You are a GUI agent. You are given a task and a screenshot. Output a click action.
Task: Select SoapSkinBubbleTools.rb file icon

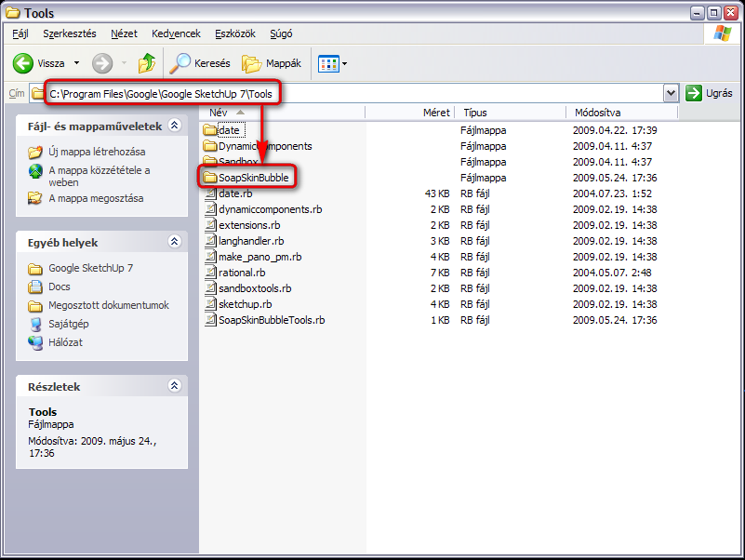tap(210, 320)
